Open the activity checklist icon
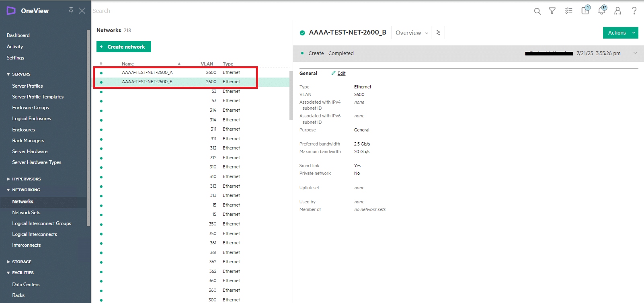This screenshot has height=303, width=644. pos(568,11)
